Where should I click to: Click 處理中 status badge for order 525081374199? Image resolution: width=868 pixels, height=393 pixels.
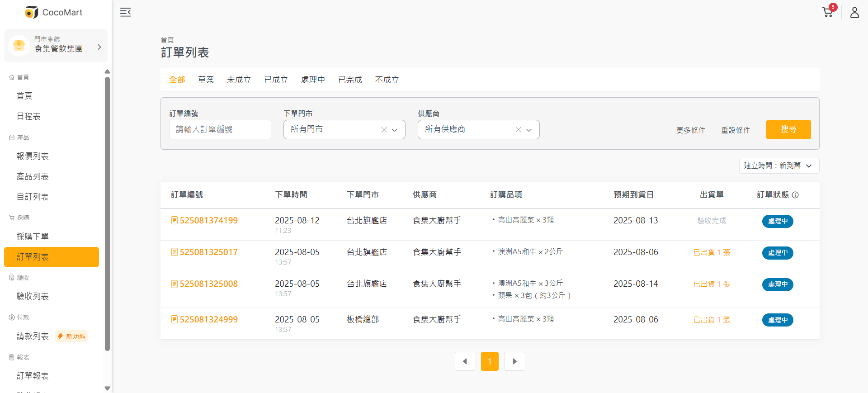778,221
